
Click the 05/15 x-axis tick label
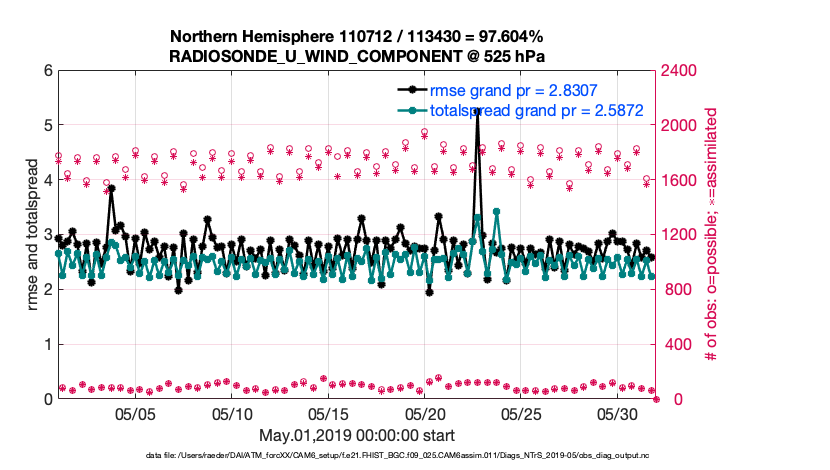pyautogui.click(x=328, y=414)
